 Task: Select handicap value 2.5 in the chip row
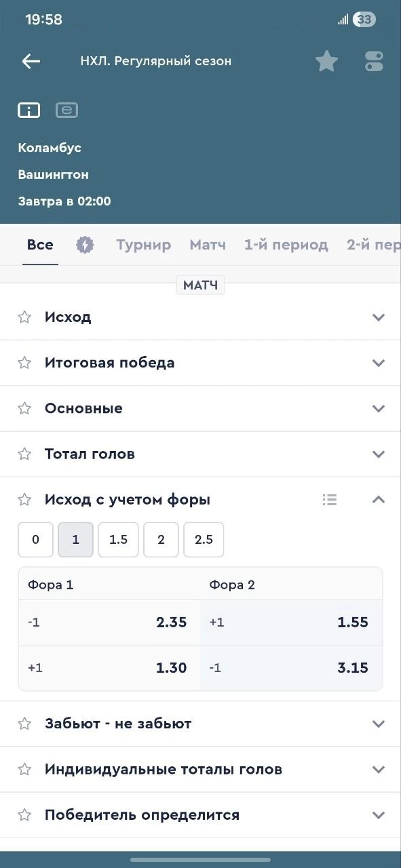[204, 539]
